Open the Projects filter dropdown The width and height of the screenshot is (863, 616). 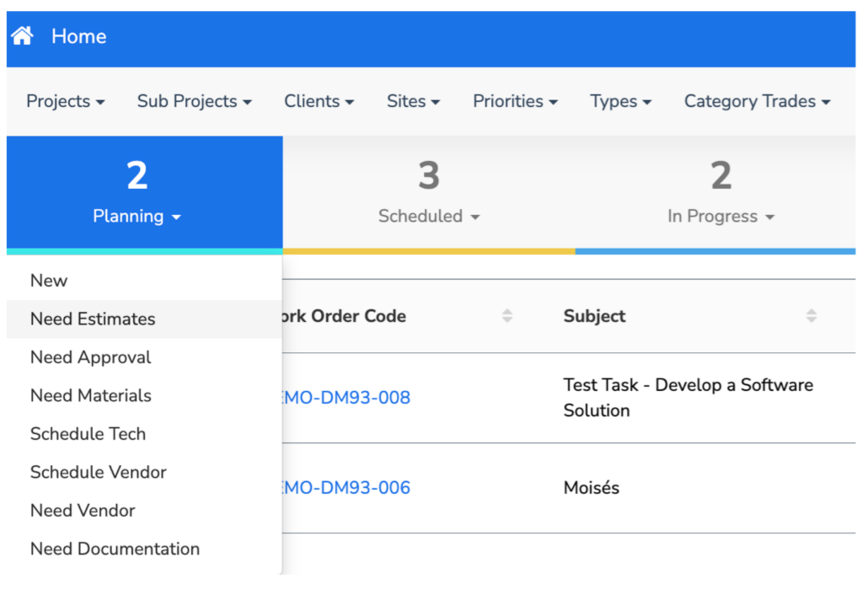tap(66, 101)
